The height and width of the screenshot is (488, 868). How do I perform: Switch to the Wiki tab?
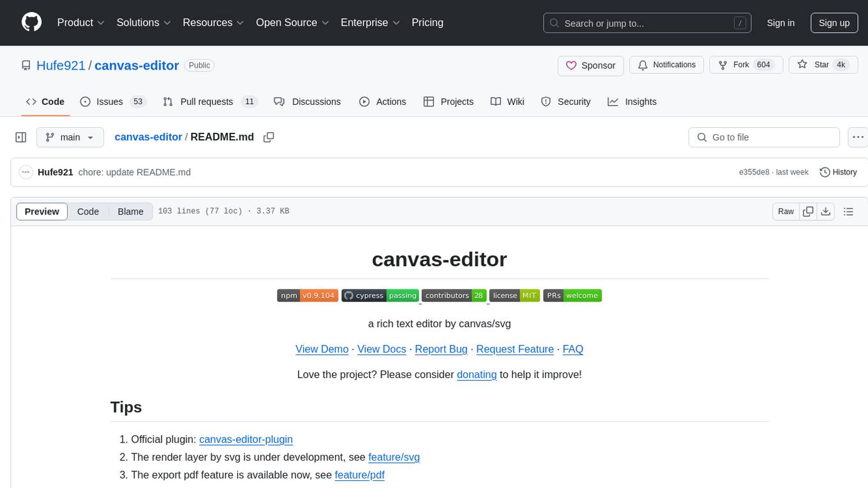(x=507, y=102)
